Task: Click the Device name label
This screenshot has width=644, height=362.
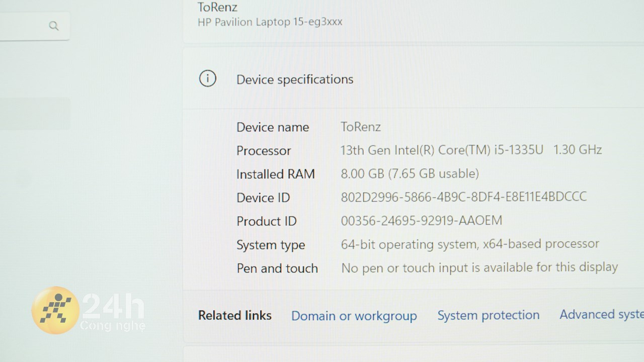Action: [273, 127]
